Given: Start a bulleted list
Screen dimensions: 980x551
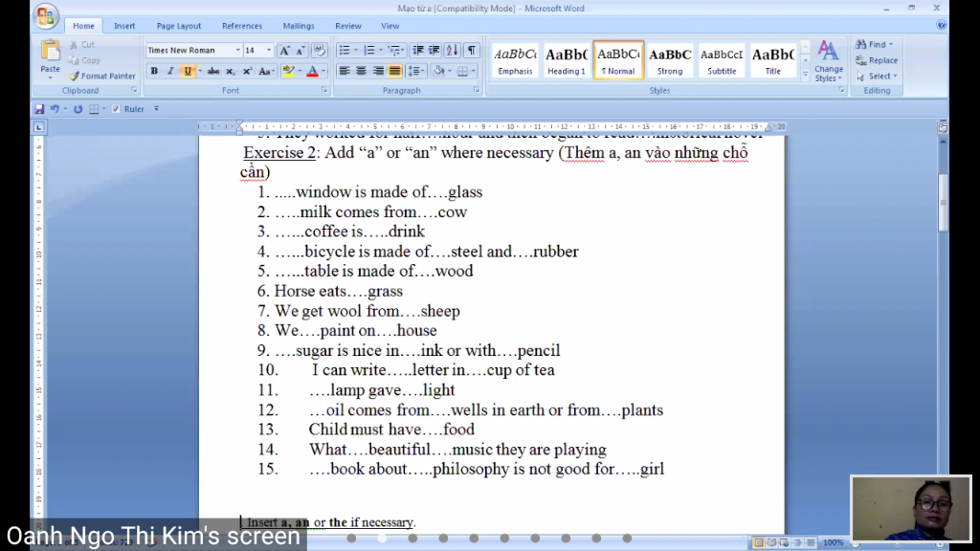Looking at the screenshot, I should 345,51.
